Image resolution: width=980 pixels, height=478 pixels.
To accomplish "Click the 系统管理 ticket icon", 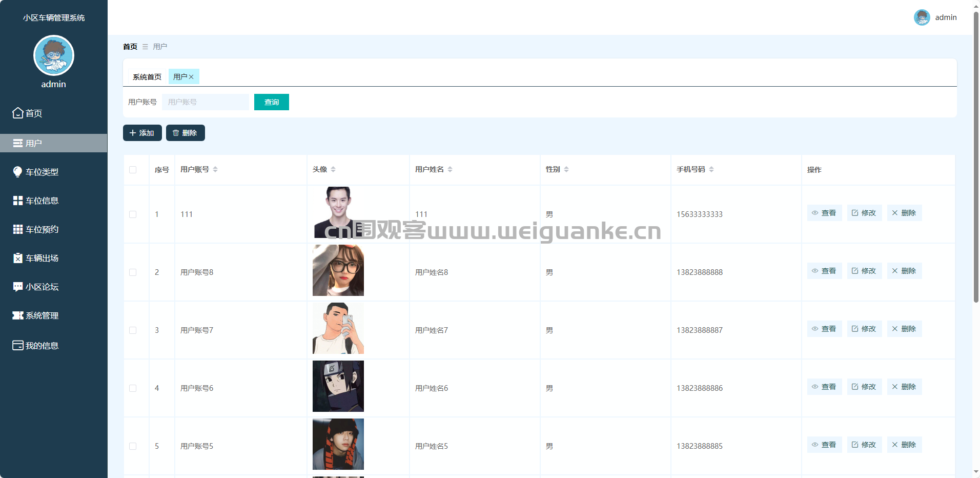I will click(18, 315).
